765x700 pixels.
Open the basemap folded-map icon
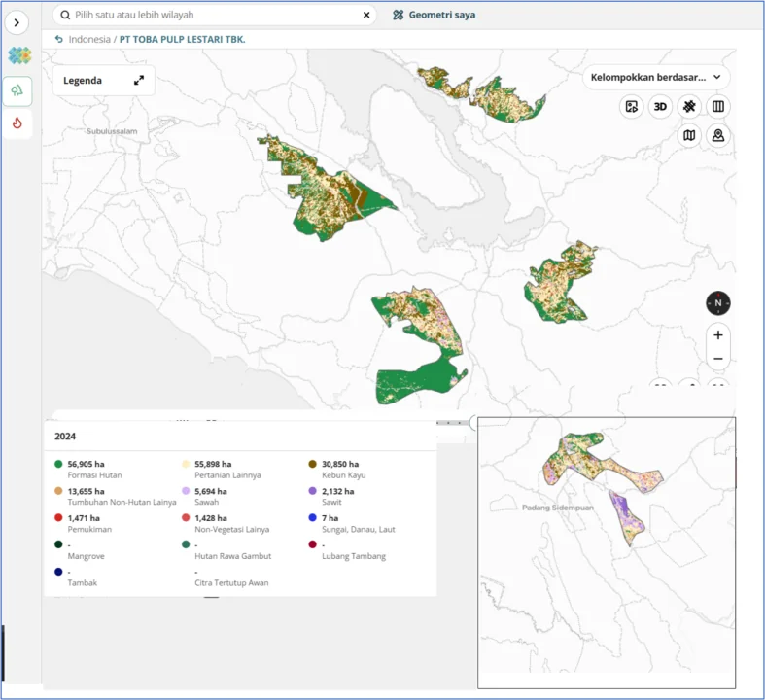point(689,135)
